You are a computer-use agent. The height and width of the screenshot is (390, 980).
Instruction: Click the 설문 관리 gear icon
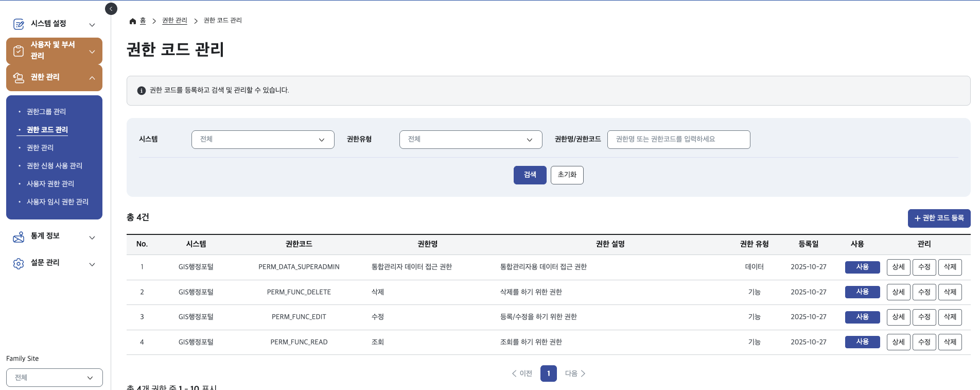(x=19, y=264)
